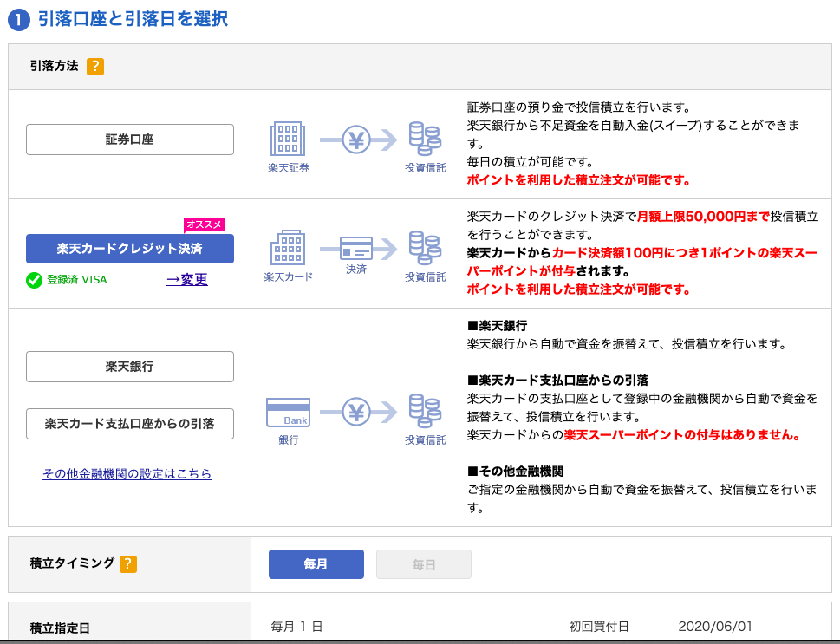The image size is (840, 644).
Task: Click the 2020/06/01 first purchase date
Action: [x=715, y=627]
